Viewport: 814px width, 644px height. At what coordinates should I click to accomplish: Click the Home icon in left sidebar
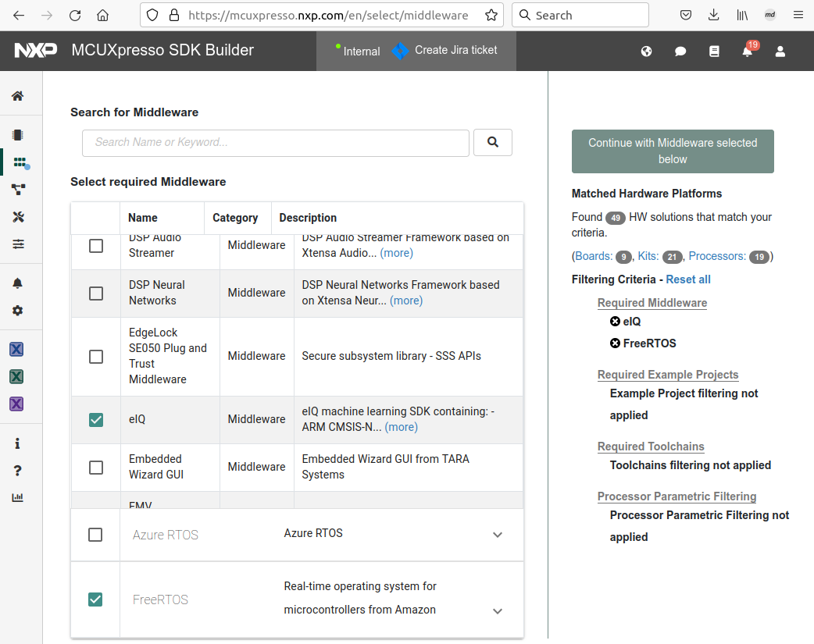(17, 96)
